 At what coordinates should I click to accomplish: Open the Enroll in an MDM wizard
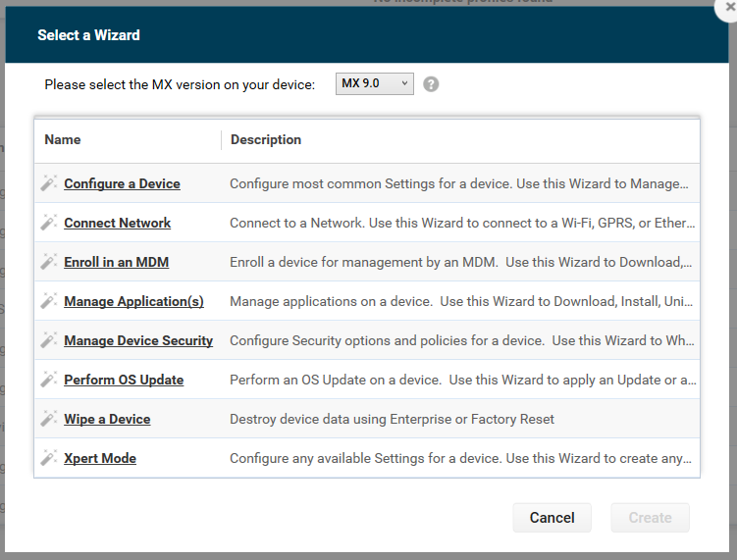[x=118, y=262]
